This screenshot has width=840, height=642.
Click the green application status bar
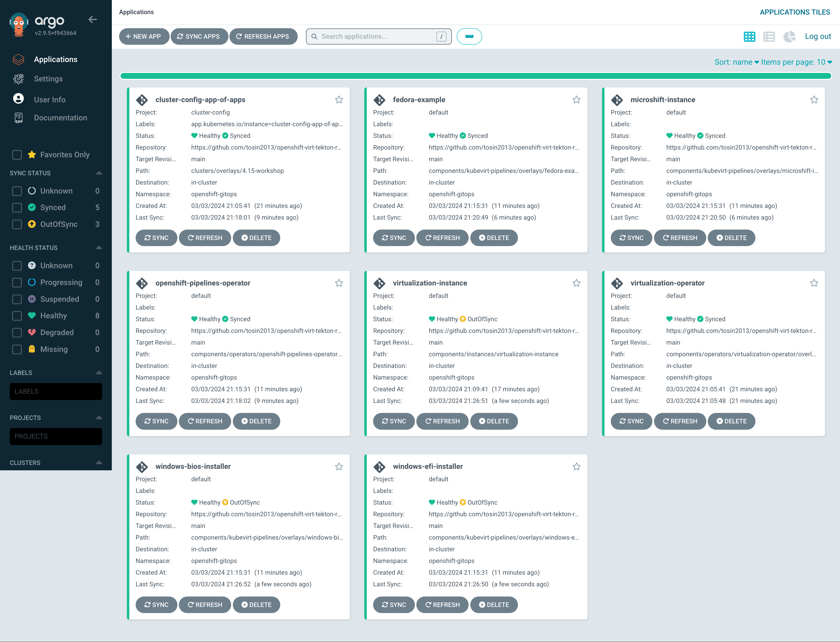point(476,76)
